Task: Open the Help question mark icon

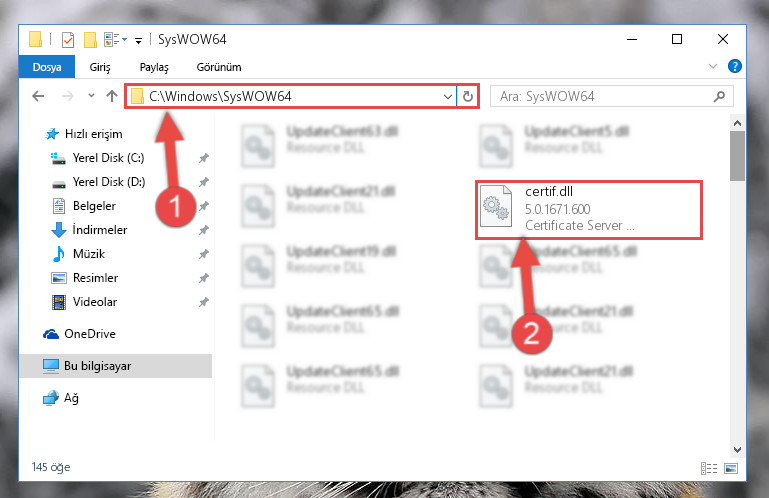Action: pos(734,66)
